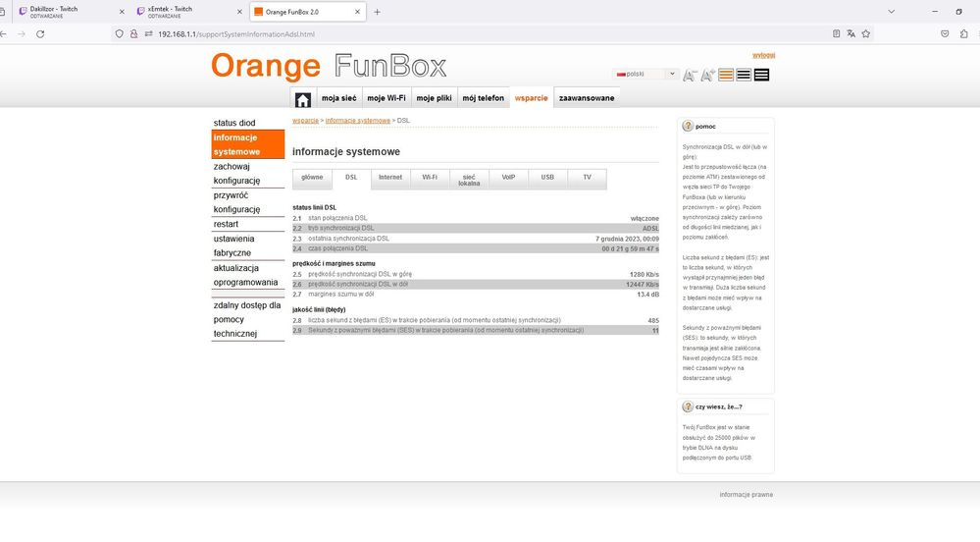Select the high-contrast black theme icon
The image size is (980, 542).
pyautogui.click(x=761, y=75)
